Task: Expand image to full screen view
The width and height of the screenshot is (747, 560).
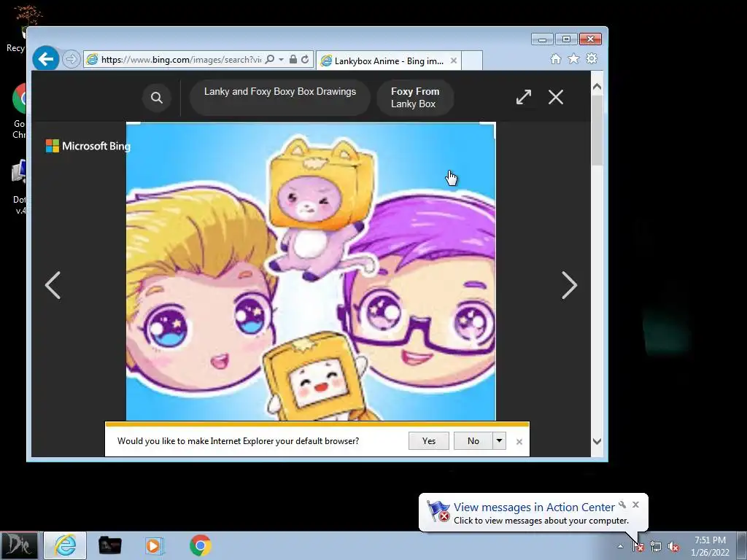Action: [524, 97]
